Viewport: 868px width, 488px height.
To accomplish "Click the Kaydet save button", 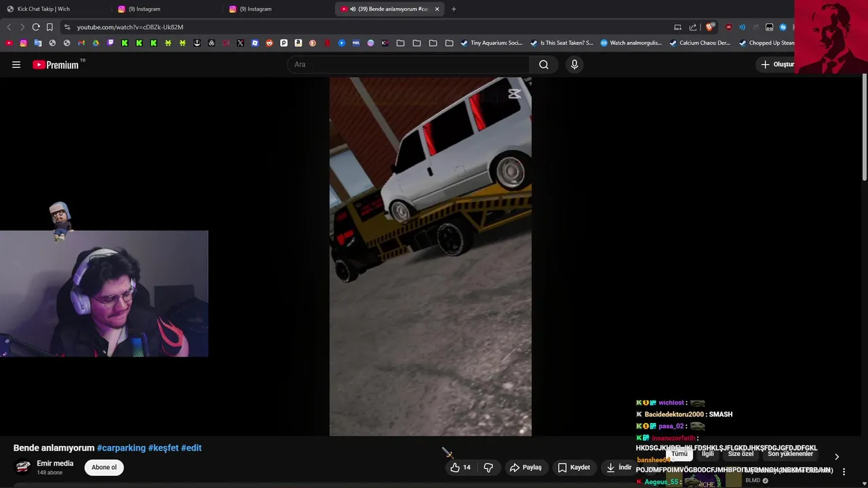I will tap(574, 467).
